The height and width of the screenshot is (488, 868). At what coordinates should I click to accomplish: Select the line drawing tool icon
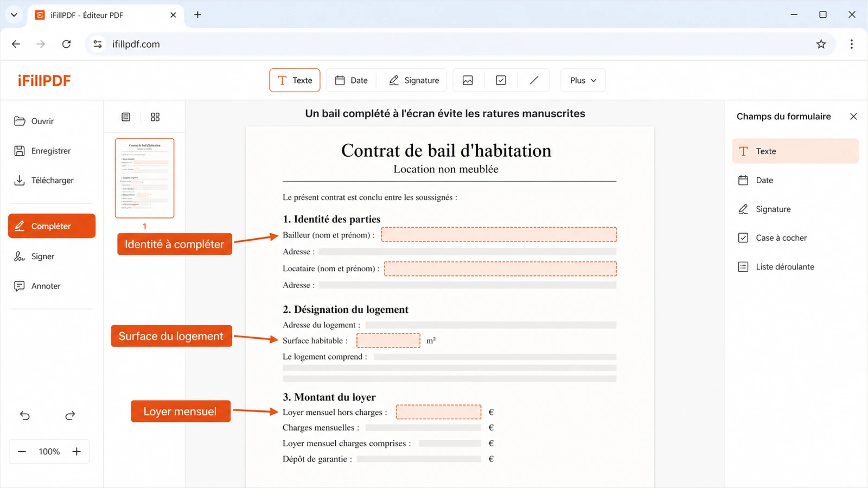[534, 80]
